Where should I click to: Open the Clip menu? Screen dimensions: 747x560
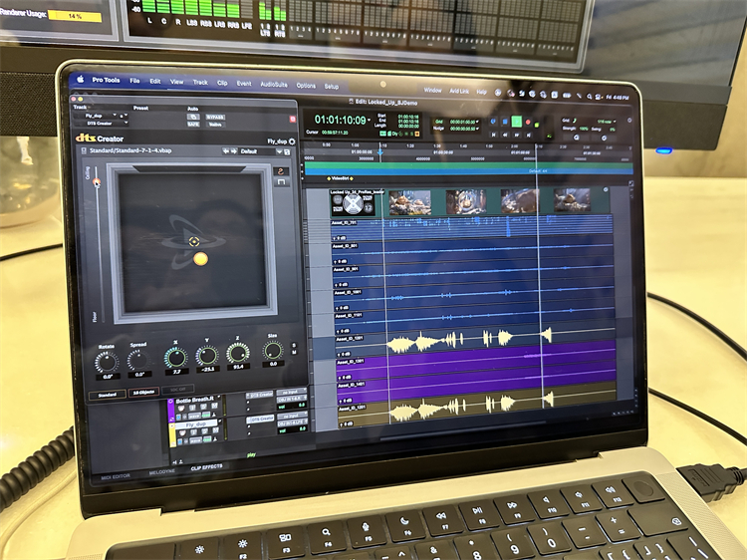click(222, 83)
